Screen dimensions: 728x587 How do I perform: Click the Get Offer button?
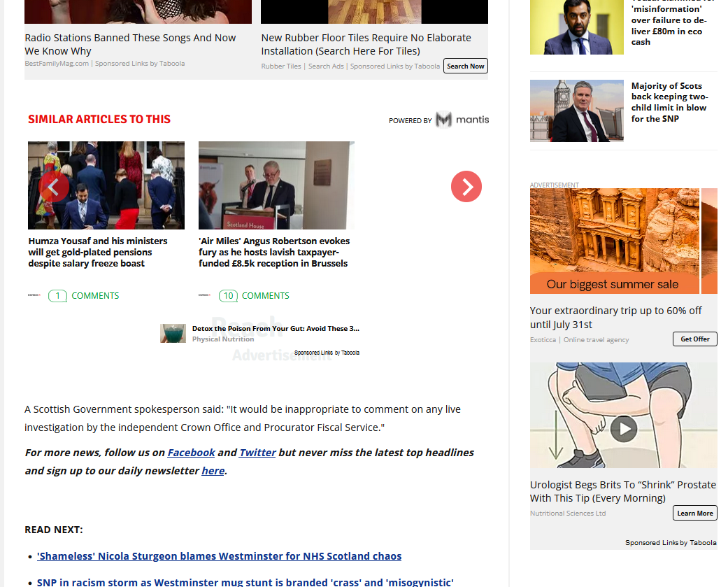695,339
